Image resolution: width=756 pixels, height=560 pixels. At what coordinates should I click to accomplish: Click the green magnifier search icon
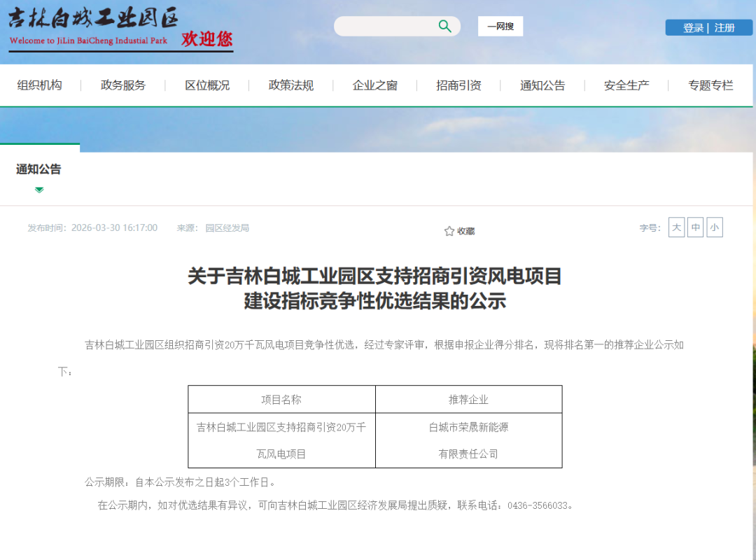point(444,27)
